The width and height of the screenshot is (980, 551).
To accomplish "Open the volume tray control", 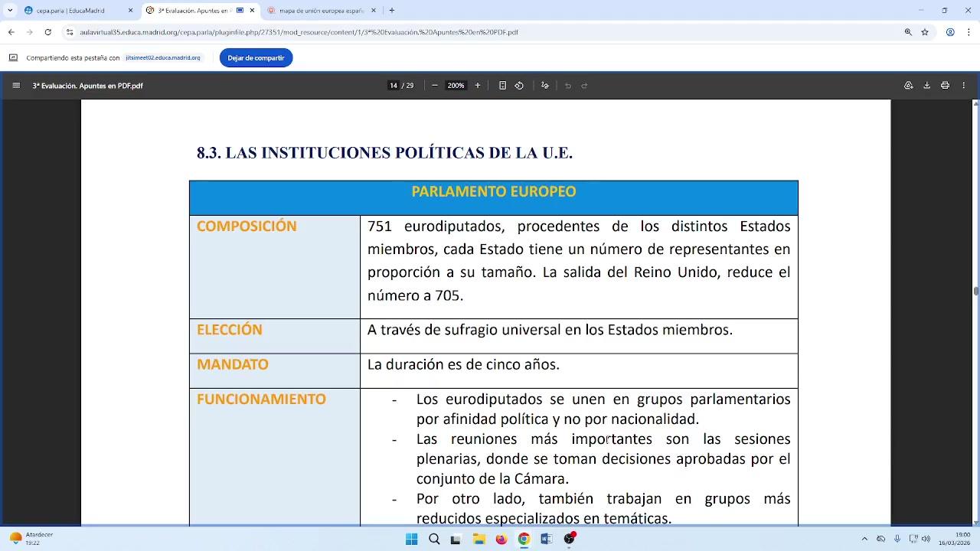I will (x=926, y=539).
